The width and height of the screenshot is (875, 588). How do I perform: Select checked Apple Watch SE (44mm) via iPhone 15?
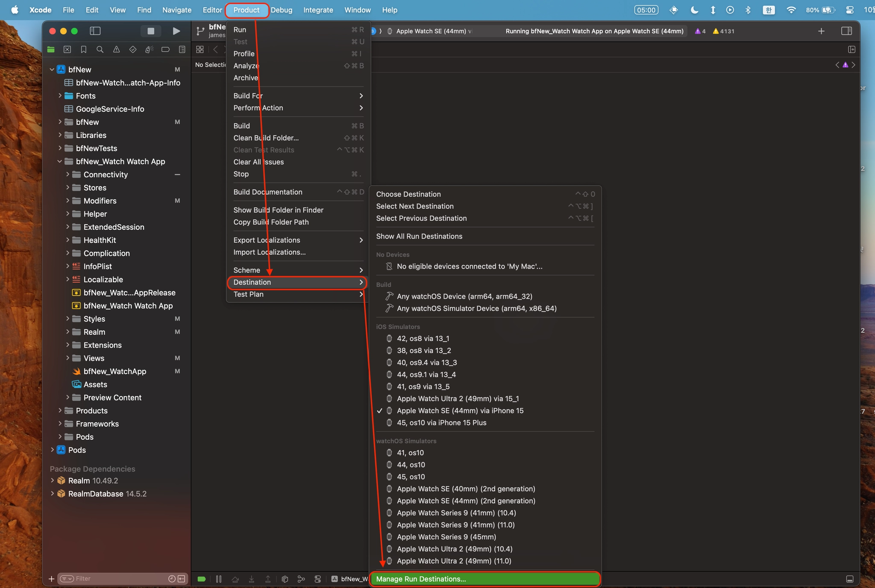click(x=460, y=411)
